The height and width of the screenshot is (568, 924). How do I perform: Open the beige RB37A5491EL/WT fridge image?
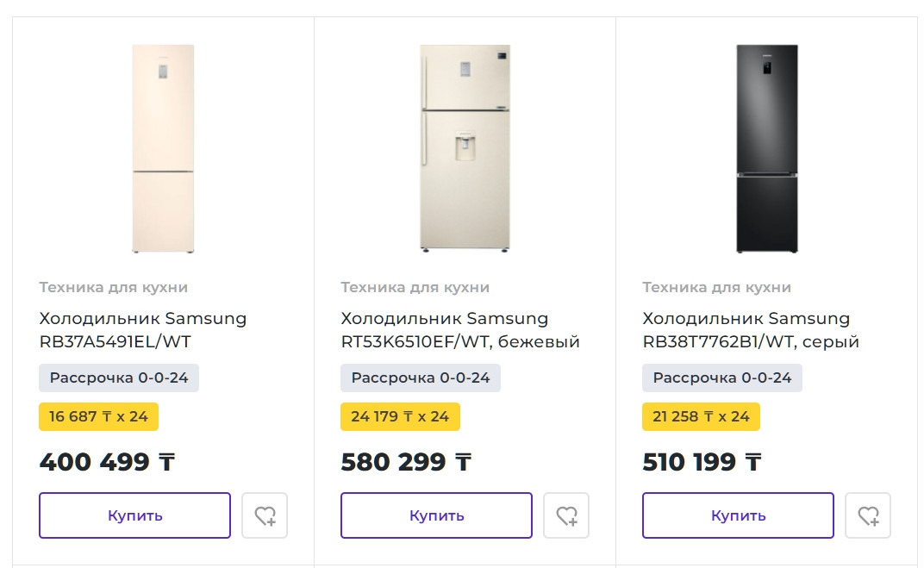[163, 149]
